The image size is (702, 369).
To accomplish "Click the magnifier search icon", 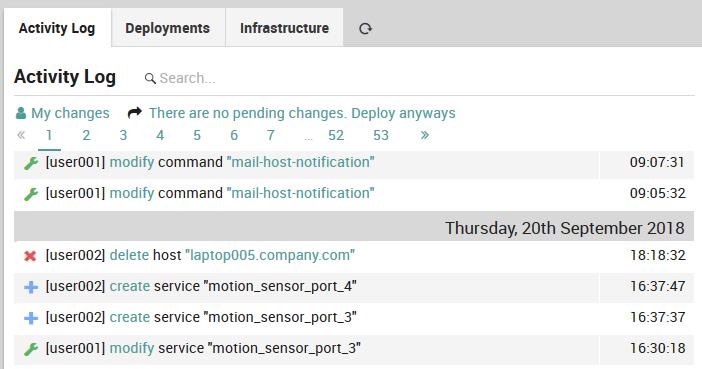I will tap(150, 79).
